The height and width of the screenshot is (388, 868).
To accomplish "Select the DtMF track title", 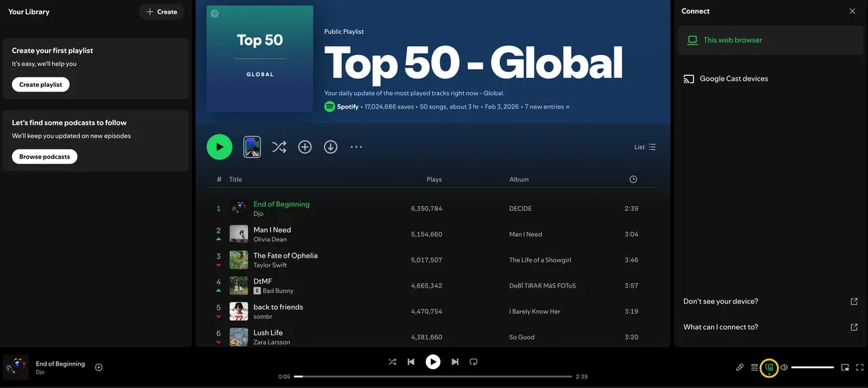I will [262, 282].
